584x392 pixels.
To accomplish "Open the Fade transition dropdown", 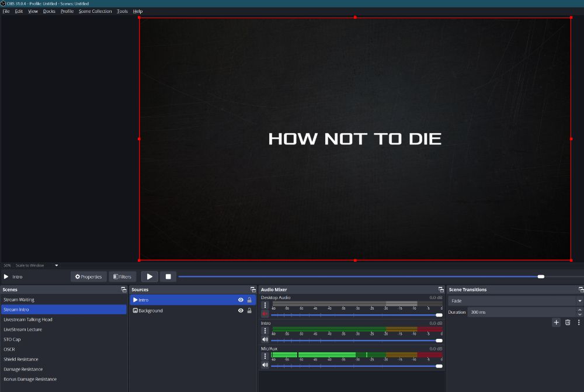I will click(x=516, y=301).
